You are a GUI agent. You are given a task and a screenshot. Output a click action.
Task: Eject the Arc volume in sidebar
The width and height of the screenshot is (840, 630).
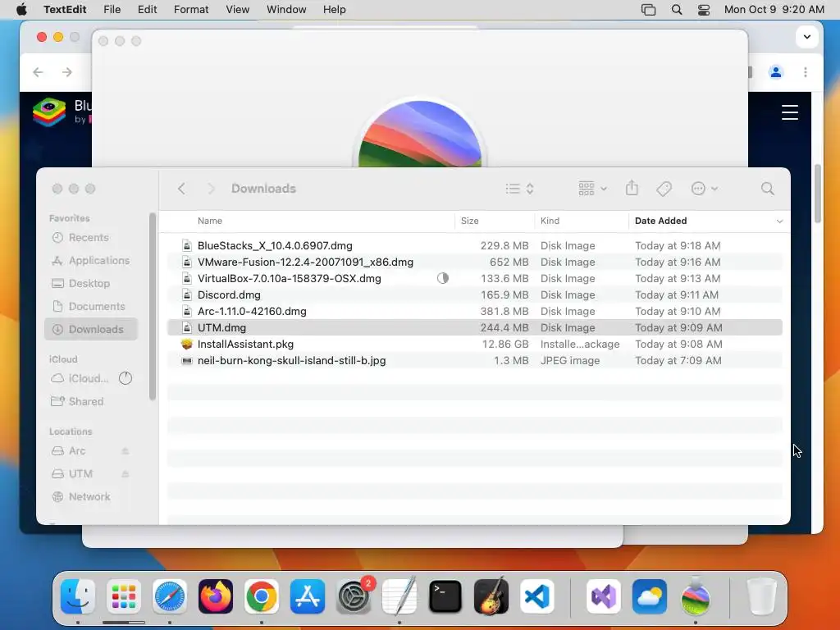point(125,451)
